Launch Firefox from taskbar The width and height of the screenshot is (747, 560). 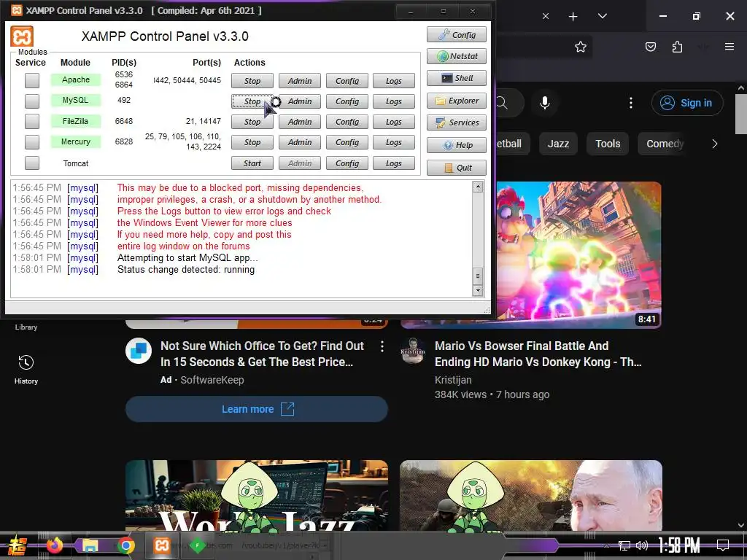tap(54, 545)
